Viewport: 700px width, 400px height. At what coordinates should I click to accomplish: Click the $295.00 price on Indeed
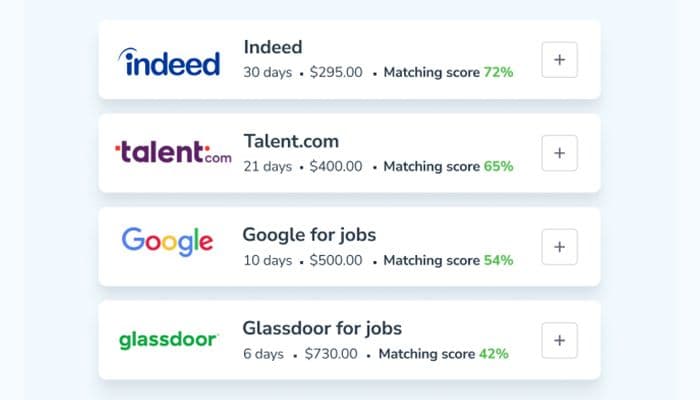(x=336, y=72)
